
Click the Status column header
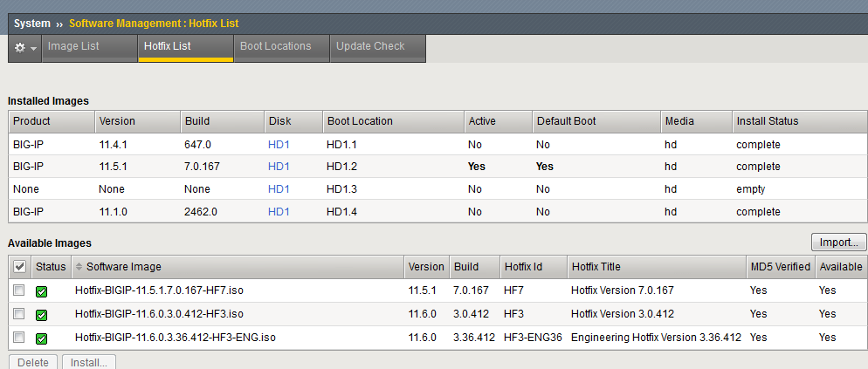(x=51, y=267)
